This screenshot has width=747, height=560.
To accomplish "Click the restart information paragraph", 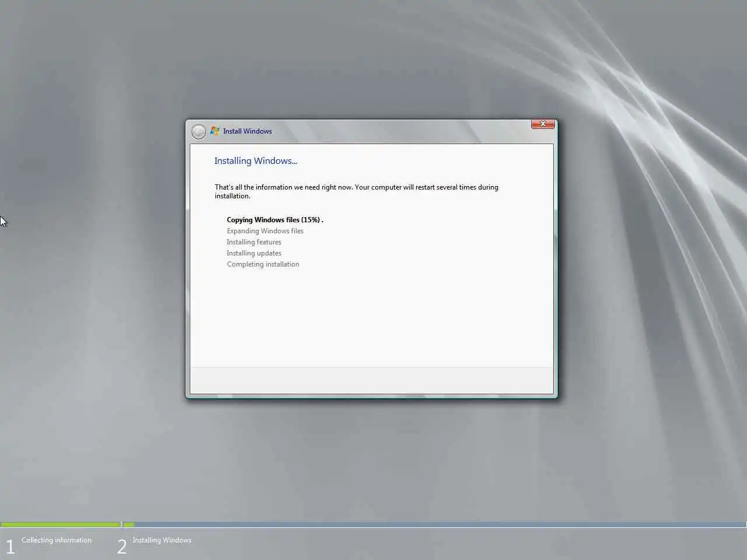I will [357, 191].
